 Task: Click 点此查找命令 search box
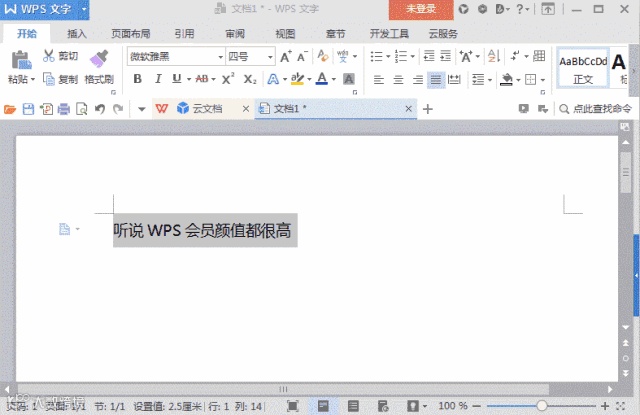[x=596, y=109]
